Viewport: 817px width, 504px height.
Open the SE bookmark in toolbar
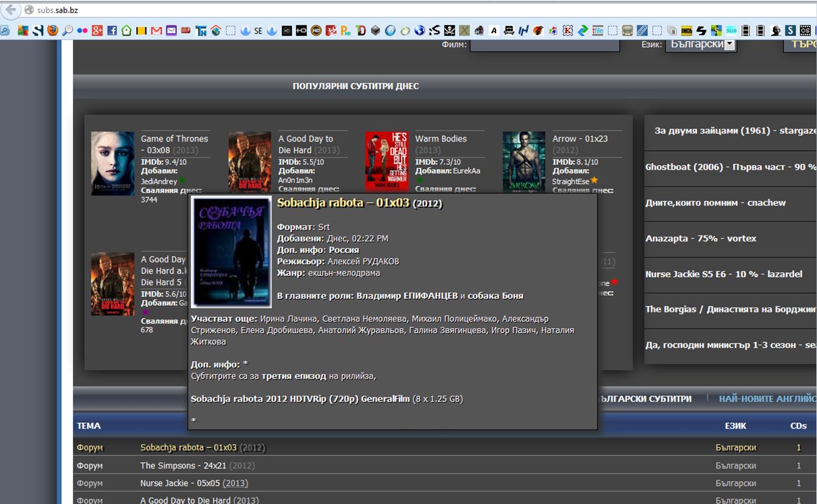(x=258, y=31)
